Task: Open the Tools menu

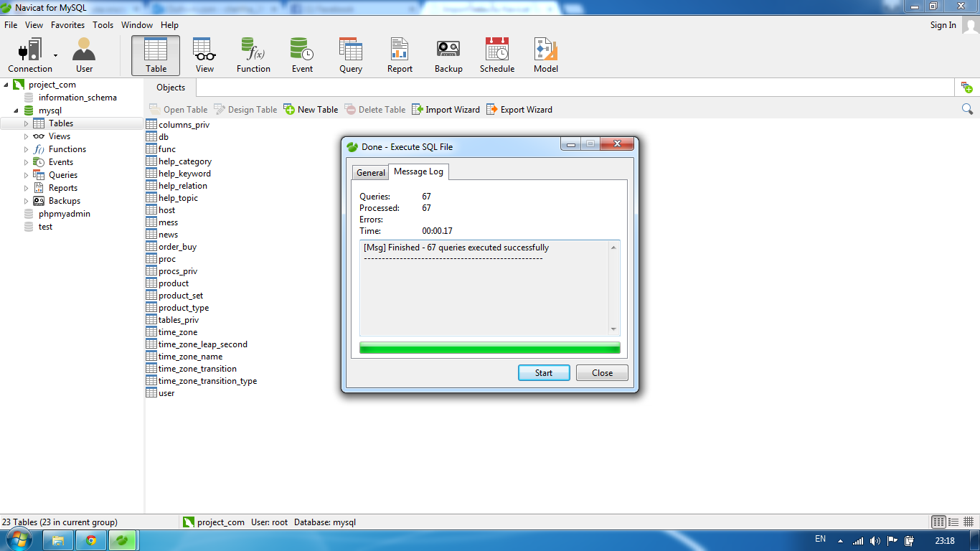Action: tap(103, 24)
